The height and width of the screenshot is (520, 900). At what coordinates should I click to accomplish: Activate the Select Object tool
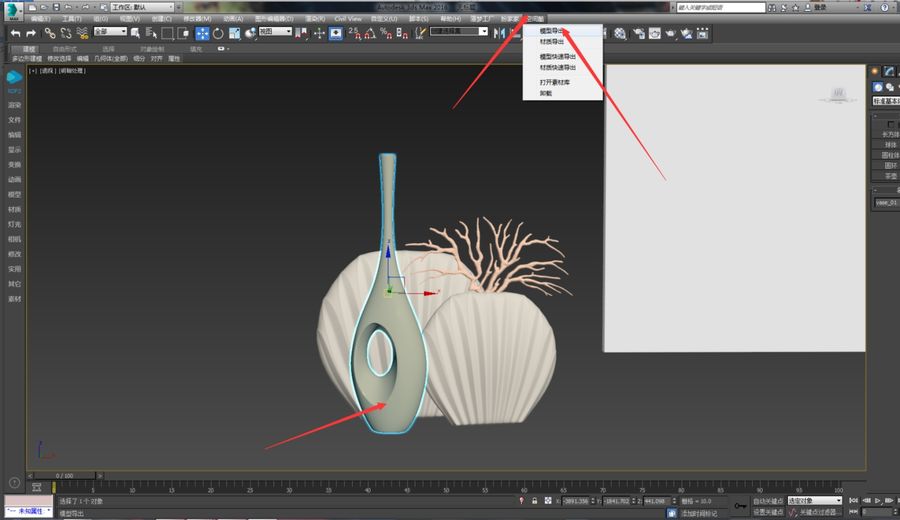click(135, 33)
